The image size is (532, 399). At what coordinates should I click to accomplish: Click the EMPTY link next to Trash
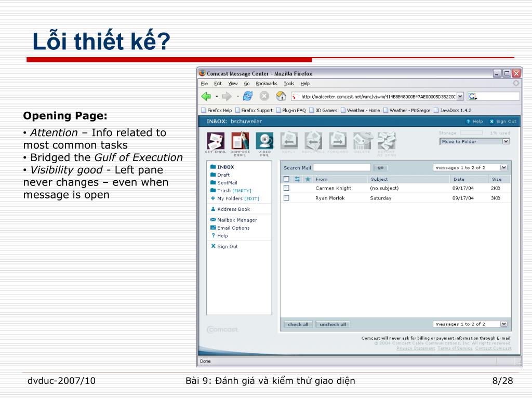[x=242, y=191]
